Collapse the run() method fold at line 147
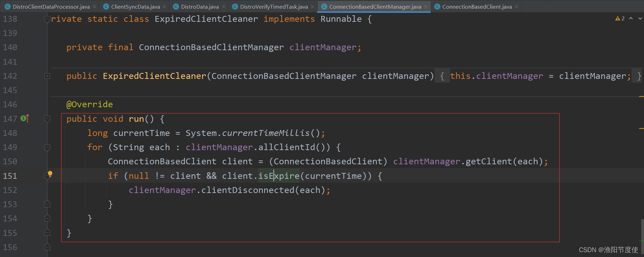This screenshot has width=644, height=257. (x=47, y=119)
